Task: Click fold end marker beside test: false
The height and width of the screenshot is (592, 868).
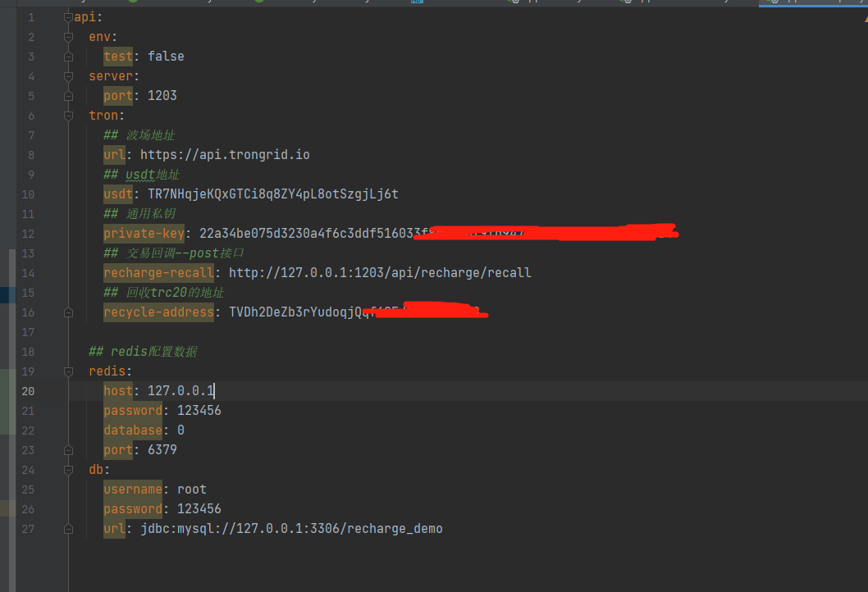Action: click(69, 57)
